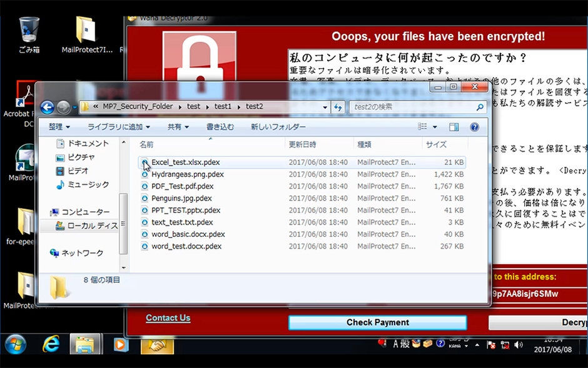Click 新しいフォルダー in the toolbar
Viewport: 588px width, 368px height.
pyautogui.click(x=278, y=127)
